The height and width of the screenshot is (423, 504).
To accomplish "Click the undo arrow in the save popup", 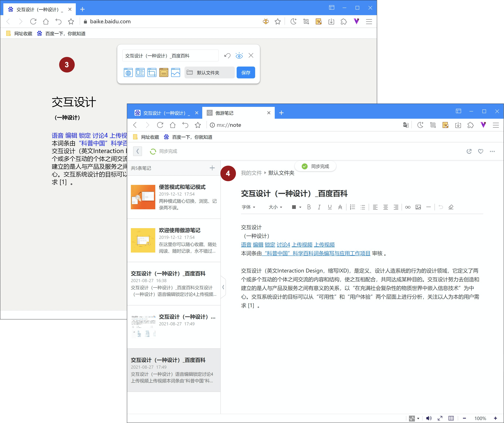I will pos(227,56).
